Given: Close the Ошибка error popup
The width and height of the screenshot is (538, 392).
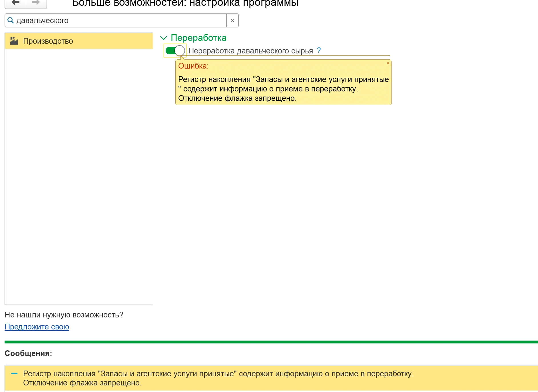Looking at the screenshot, I should click(x=388, y=63).
